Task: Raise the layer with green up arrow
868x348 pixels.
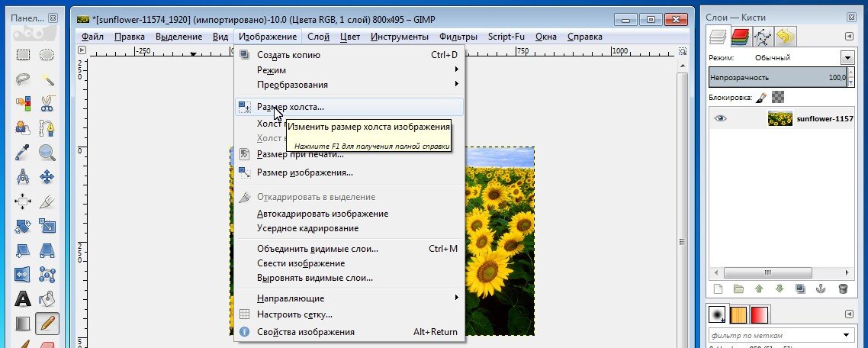Action: (x=759, y=288)
